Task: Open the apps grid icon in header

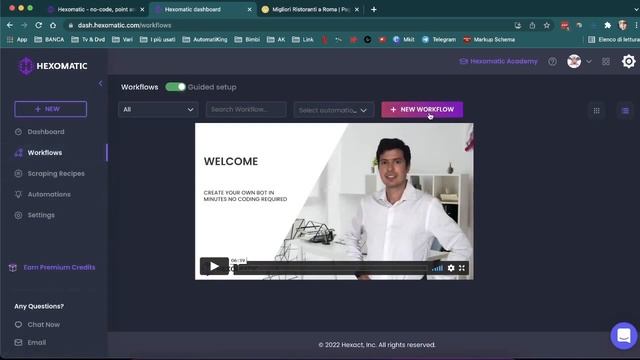Action: 606,62
